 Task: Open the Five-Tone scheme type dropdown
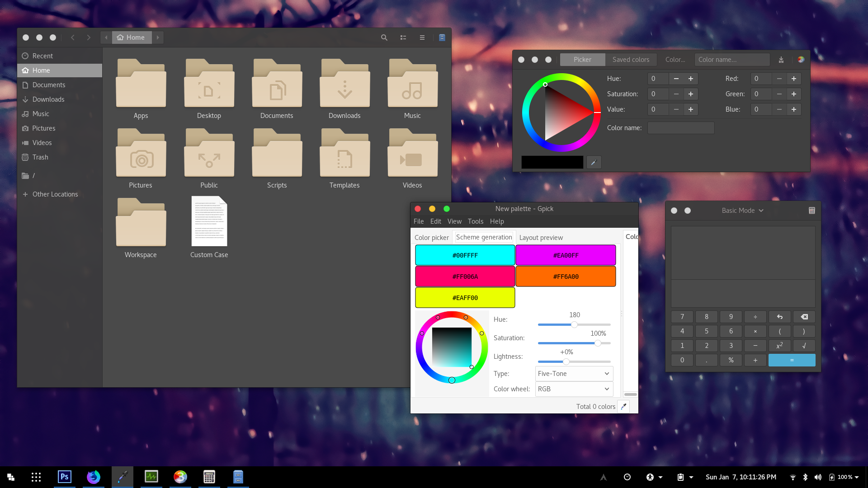coord(573,373)
